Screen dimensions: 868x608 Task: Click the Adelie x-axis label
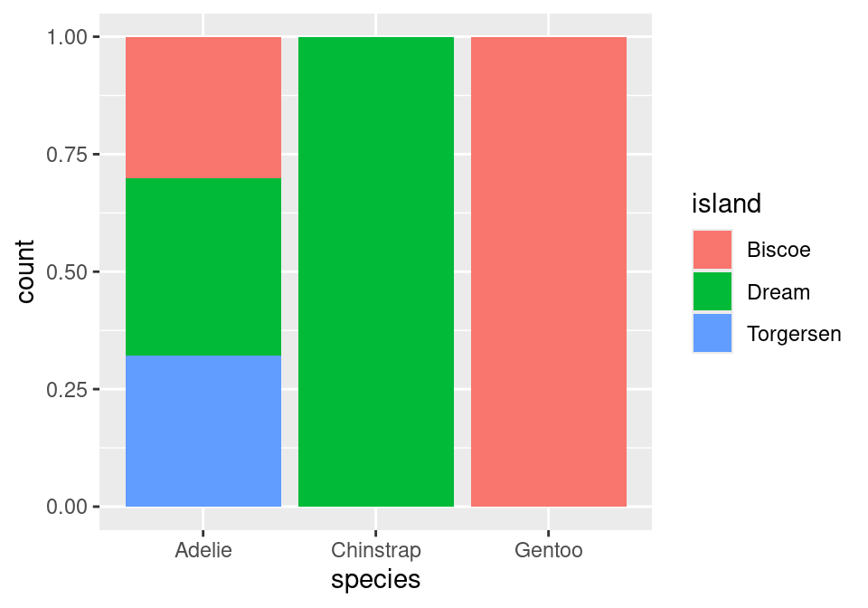click(203, 550)
